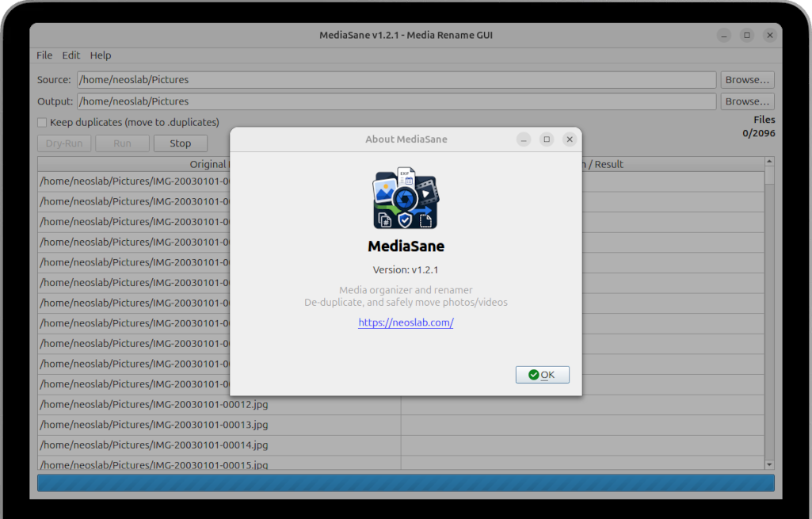Close the About MediaSane dialog
Screen dimensions: 812x519
[569, 139]
